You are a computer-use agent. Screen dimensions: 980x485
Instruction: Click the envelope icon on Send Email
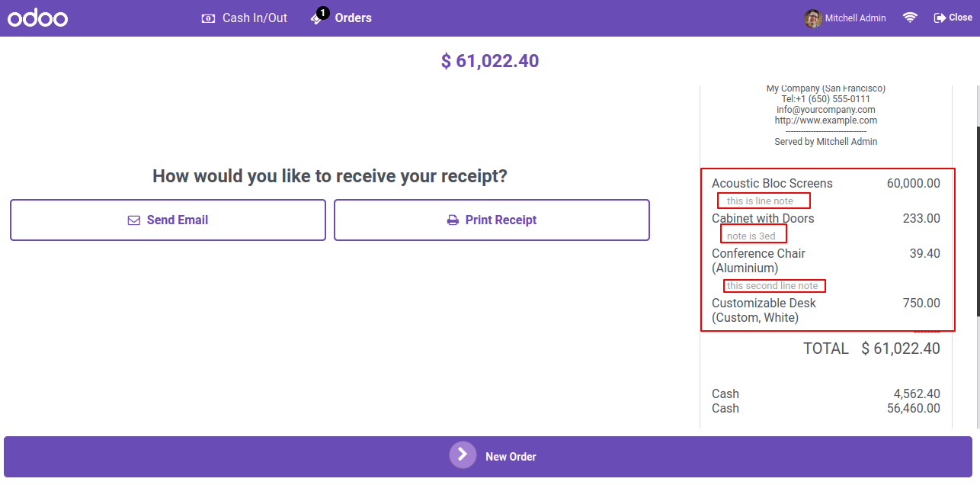134,220
